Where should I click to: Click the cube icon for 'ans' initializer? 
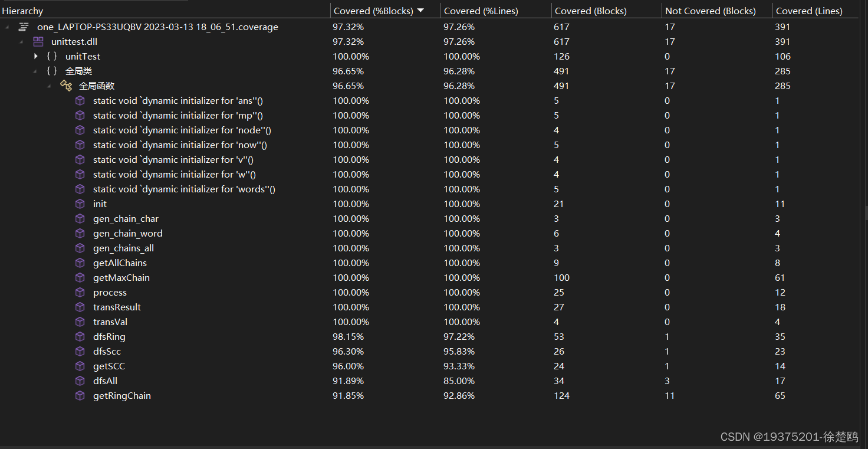point(80,101)
